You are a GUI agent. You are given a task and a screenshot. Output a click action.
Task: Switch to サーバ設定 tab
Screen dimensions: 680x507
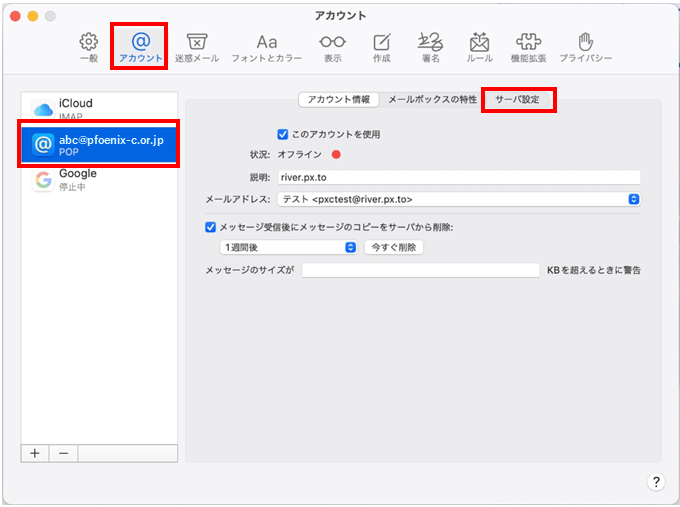pos(517,100)
